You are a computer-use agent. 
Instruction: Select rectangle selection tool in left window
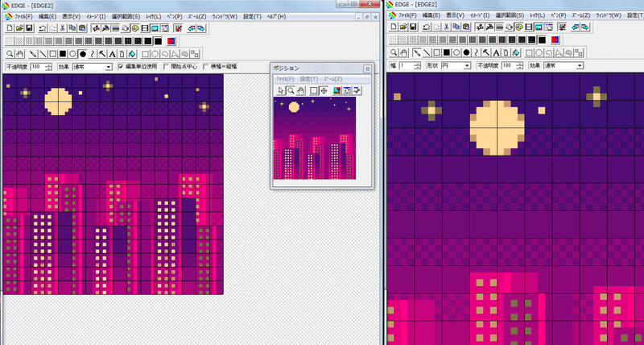(145, 54)
